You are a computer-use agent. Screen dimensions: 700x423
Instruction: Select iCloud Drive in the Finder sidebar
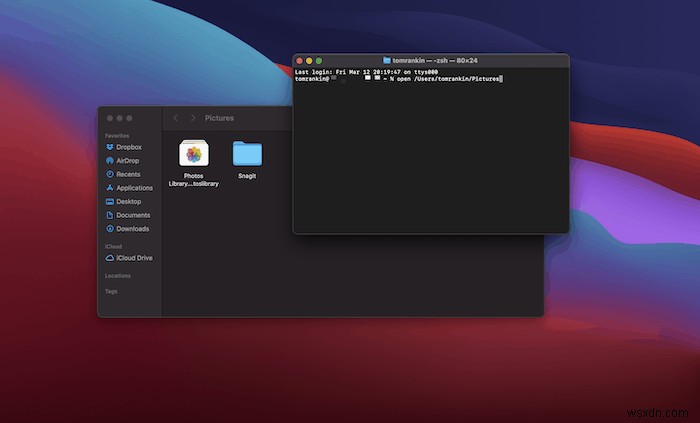(x=129, y=258)
